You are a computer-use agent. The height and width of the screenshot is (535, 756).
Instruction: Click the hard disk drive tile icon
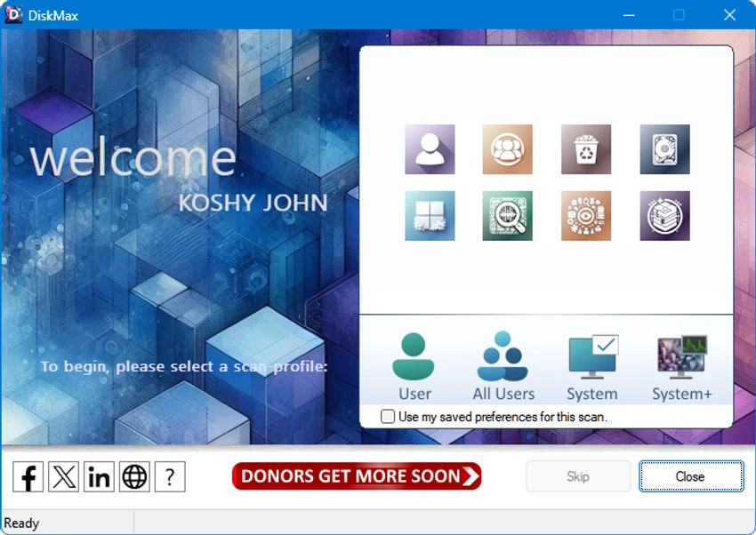coord(664,149)
